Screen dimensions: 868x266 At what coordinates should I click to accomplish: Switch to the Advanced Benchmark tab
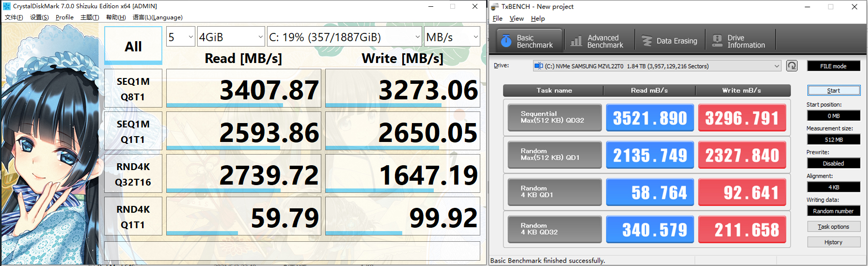click(599, 41)
